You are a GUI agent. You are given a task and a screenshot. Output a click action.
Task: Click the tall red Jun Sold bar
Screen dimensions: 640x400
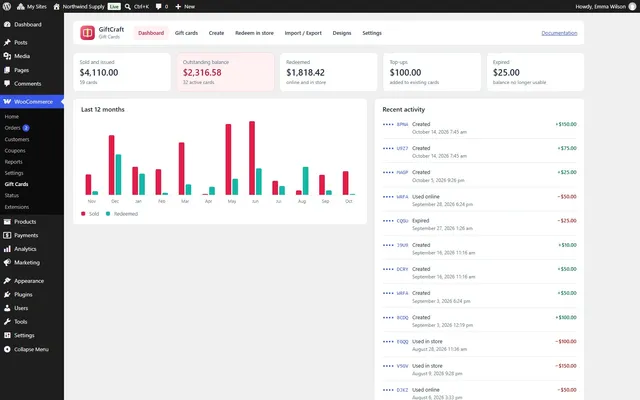coord(252,158)
